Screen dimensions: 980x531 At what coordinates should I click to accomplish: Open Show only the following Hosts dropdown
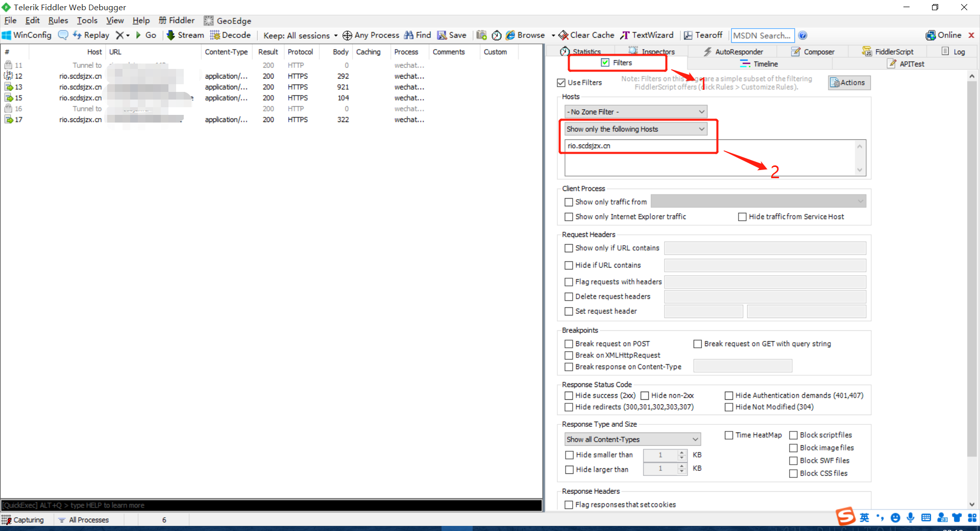[x=635, y=129]
